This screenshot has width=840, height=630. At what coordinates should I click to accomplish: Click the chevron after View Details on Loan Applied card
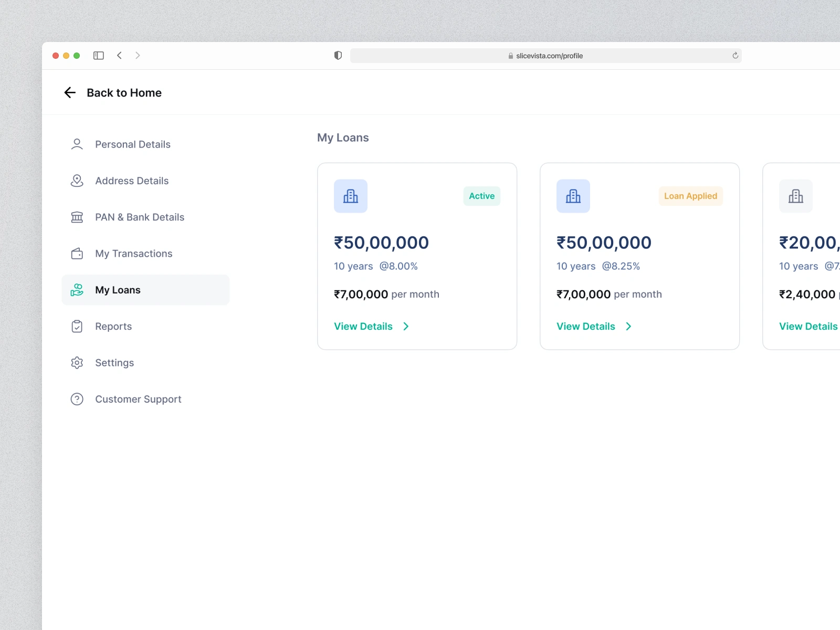(x=628, y=327)
